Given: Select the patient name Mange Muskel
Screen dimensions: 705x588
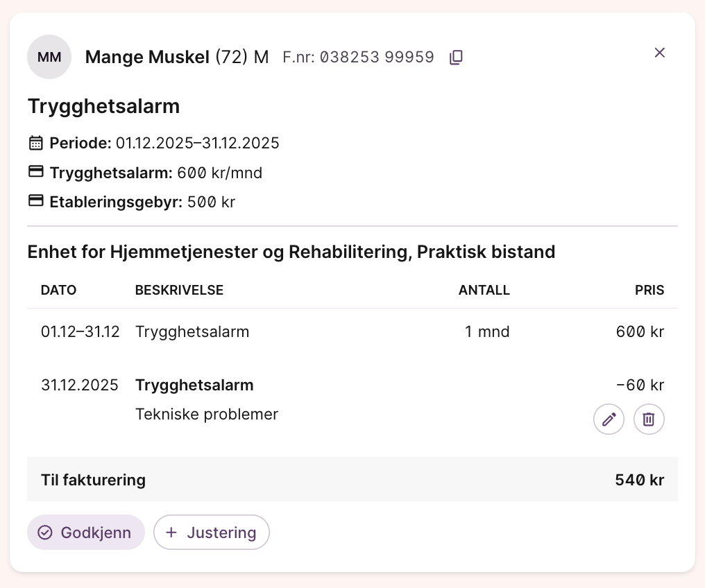Looking at the screenshot, I should click(x=147, y=58).
